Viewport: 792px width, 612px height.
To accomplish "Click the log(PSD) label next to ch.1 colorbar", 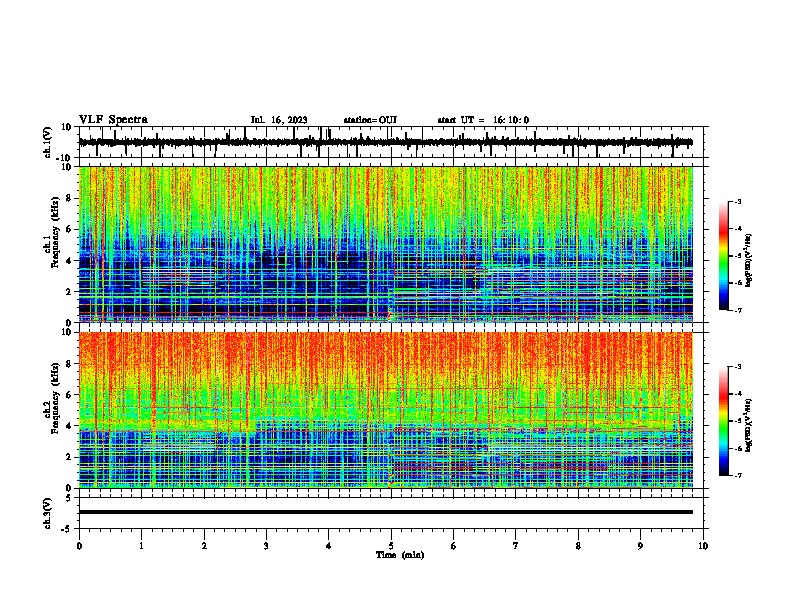I will (748, 260).
